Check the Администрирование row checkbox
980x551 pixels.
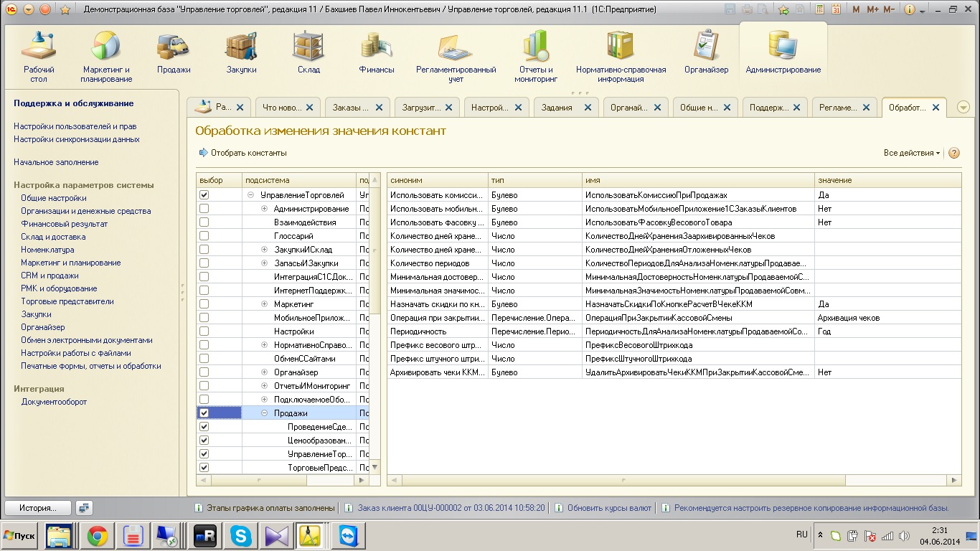pos(204,209)
